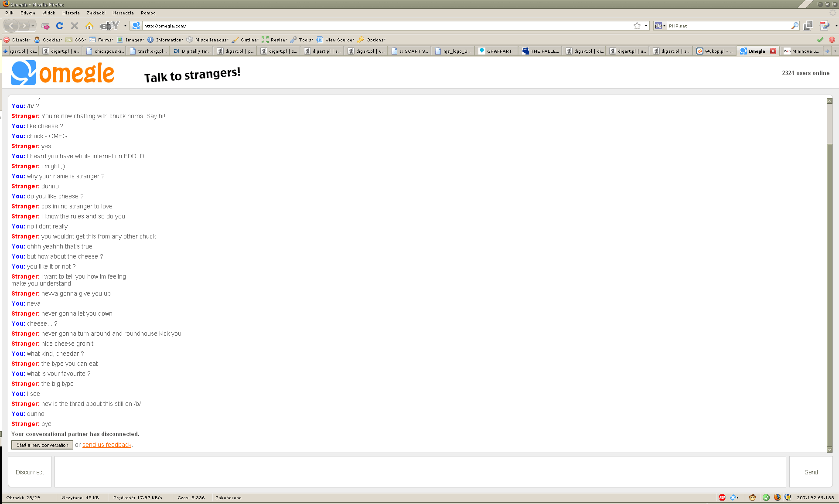Switch to the THE FALLE... tab

click(x=540, y=51)
